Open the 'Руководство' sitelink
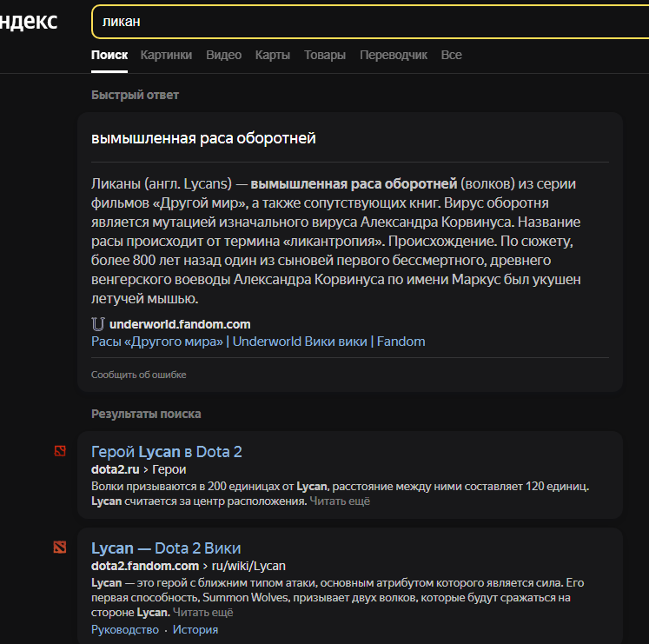649x644 pixels. tap(125, 630)
